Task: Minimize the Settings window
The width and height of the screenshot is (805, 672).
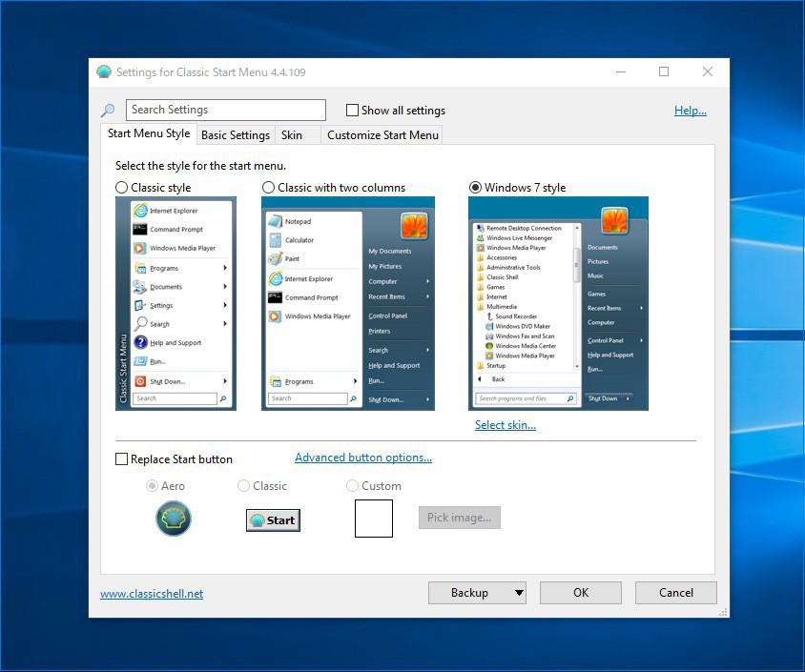Action: click(x=621, y=71)
